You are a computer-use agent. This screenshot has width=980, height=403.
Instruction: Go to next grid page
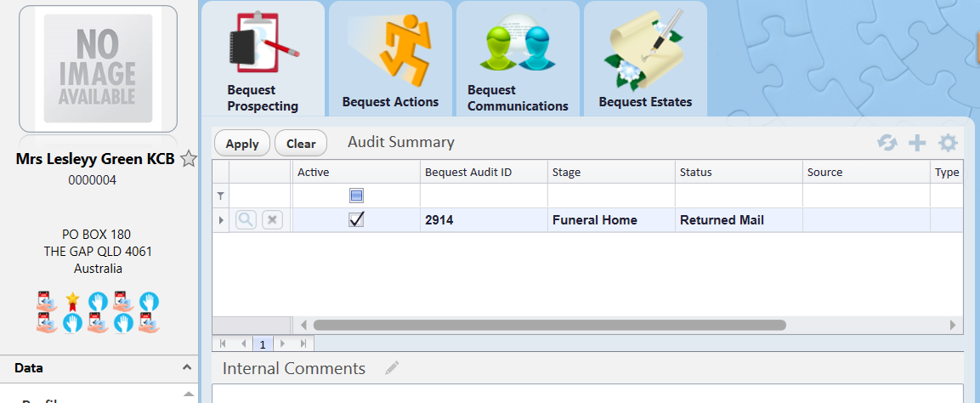tap(282, 343)
